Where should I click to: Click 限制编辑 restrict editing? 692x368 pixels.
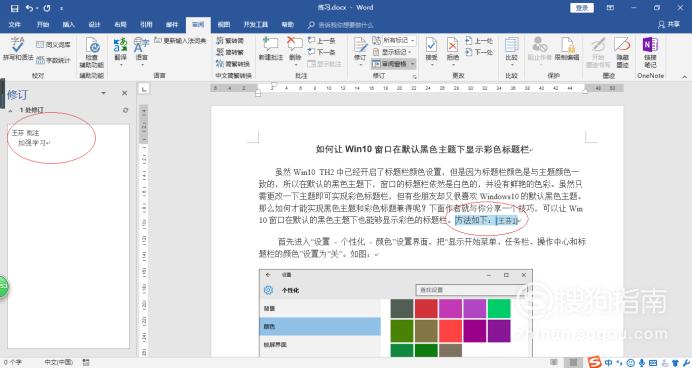click(567, 49)
